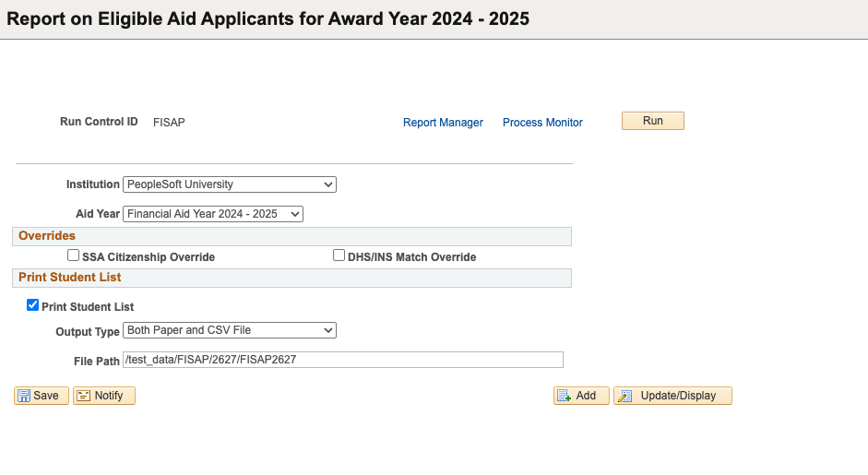The width and height of the screenshot is (868, 475).
Task: Open the Process Monitor link
Action: 542,123
